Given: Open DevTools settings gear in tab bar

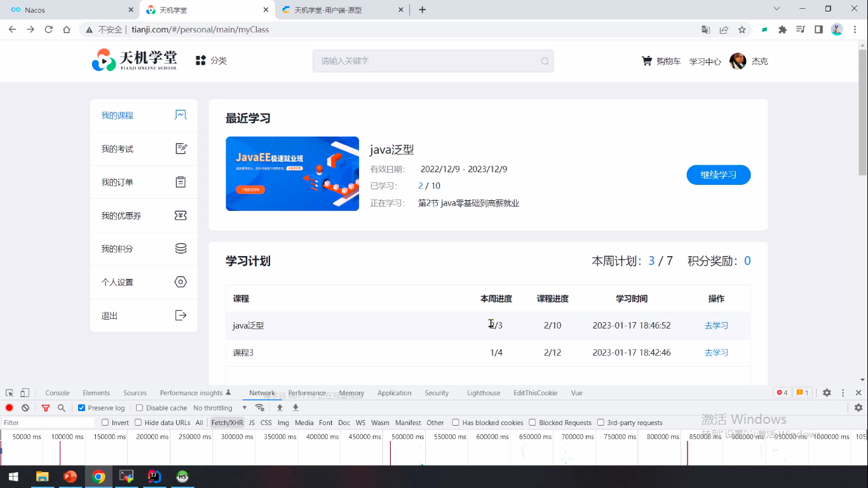Looking at the screenshot, I should [x=827, y=393].
